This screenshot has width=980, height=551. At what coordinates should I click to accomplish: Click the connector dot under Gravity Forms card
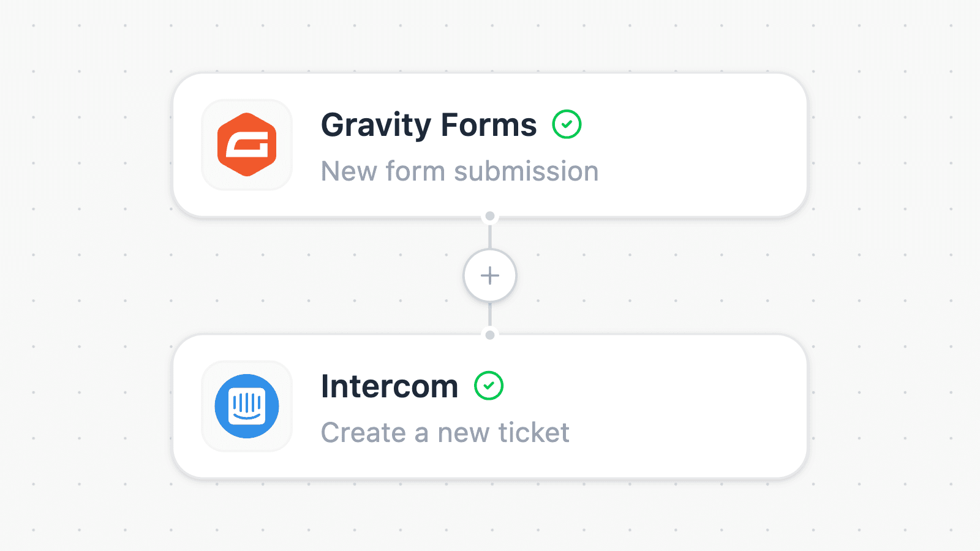coord(489,216)
